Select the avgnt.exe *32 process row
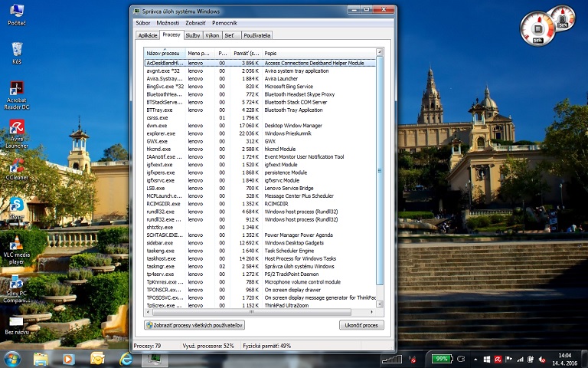 point(260,71)
